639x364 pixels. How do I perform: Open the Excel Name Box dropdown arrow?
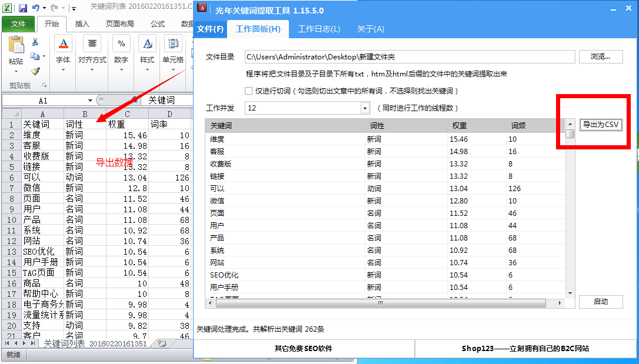[90, 101]
